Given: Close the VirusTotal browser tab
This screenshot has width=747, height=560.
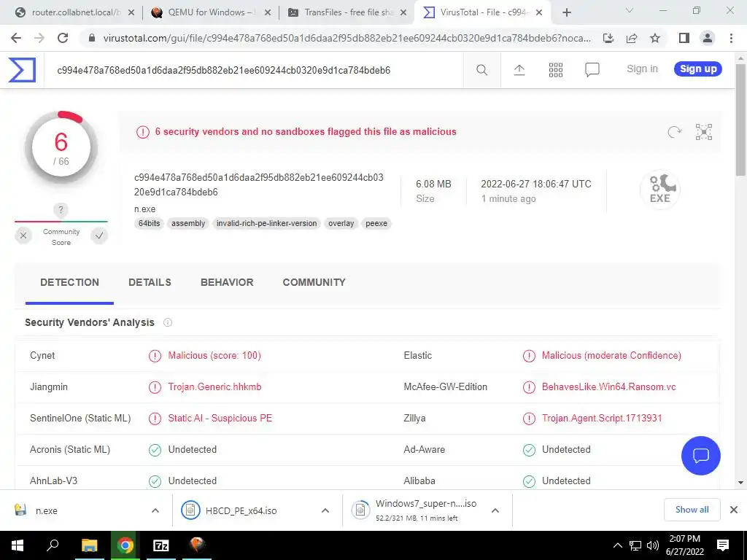Looking at the screenshot, I should pyautogui.click(x=539, y=12).
